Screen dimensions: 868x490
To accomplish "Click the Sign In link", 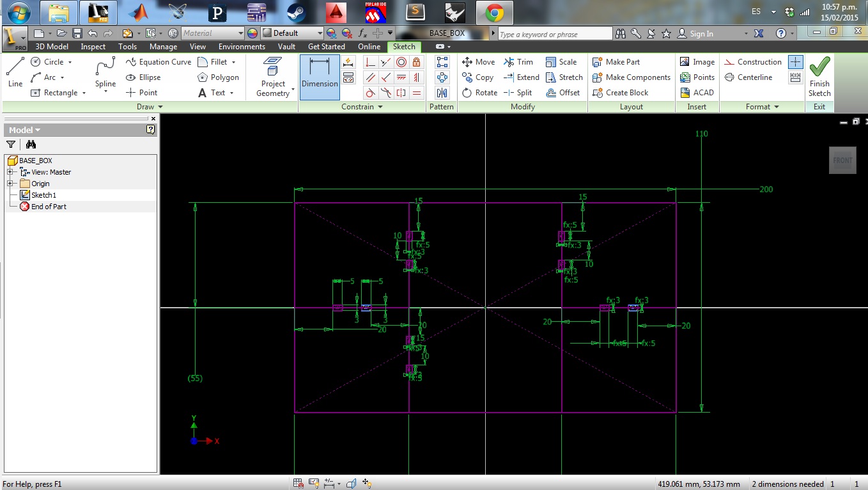I will [x=695, y=34].
